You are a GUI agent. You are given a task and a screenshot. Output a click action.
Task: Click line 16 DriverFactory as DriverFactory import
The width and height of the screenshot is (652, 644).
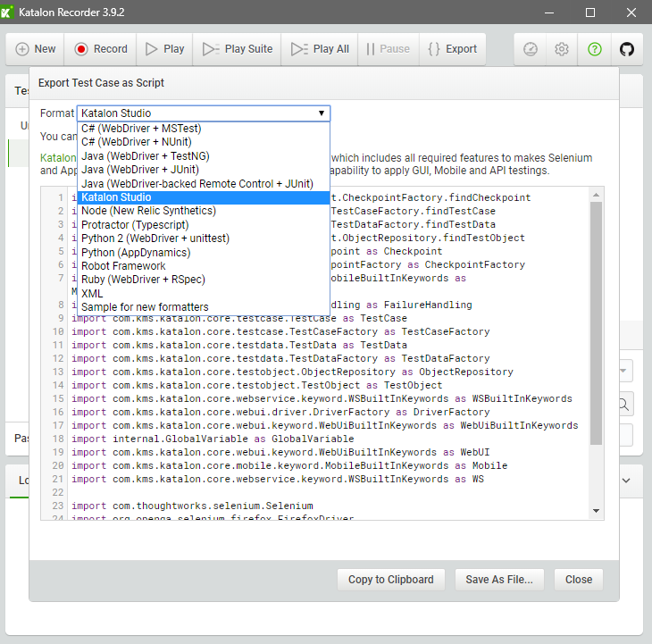point(280,413)
